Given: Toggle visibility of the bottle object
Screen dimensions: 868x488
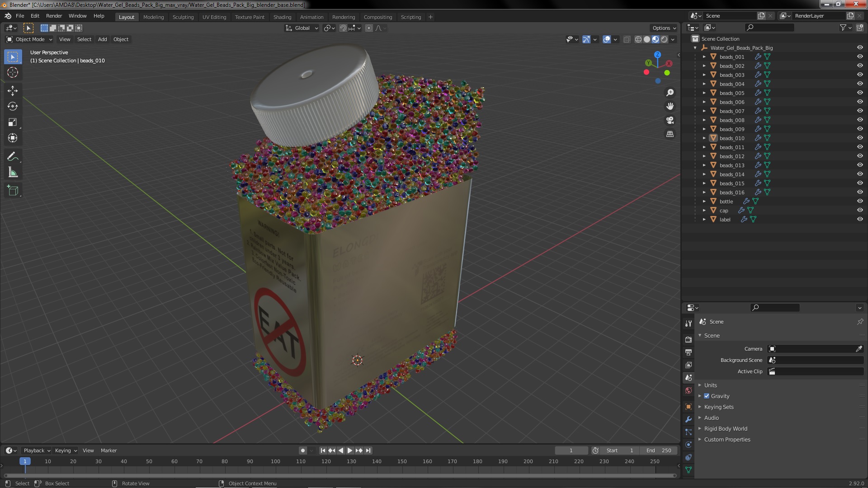Looking at the screenshot, I should [859, 201].
